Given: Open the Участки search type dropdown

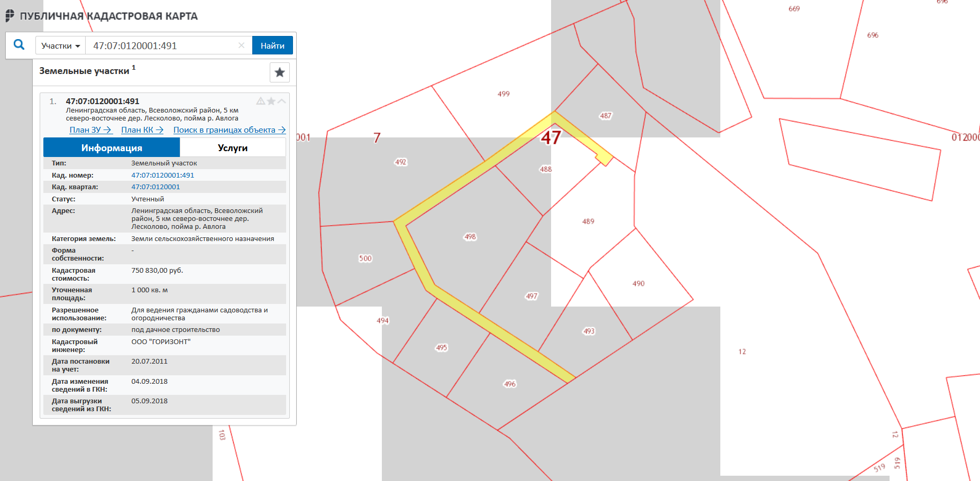Looking at the screenshot, I should (60, 46).
